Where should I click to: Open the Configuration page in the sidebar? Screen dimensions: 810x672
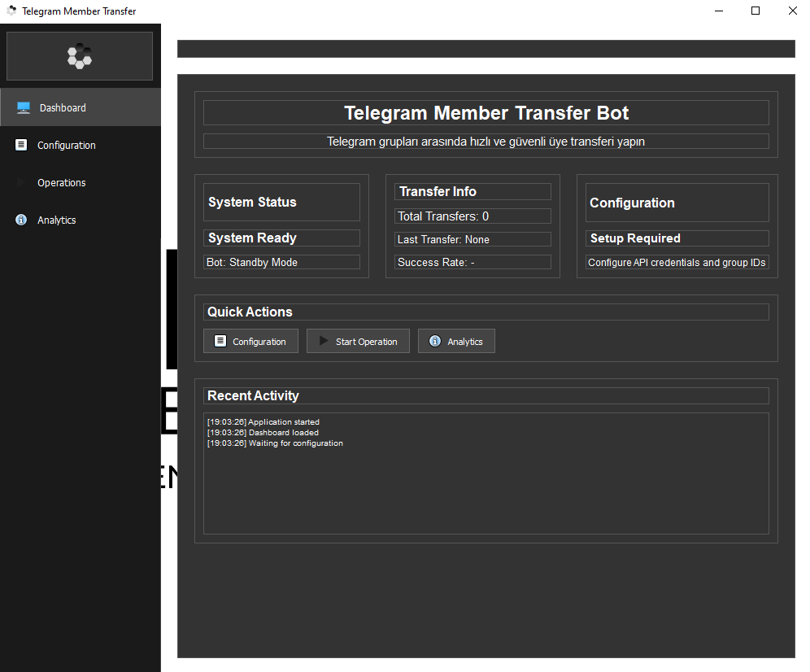[x=81, y=146]
